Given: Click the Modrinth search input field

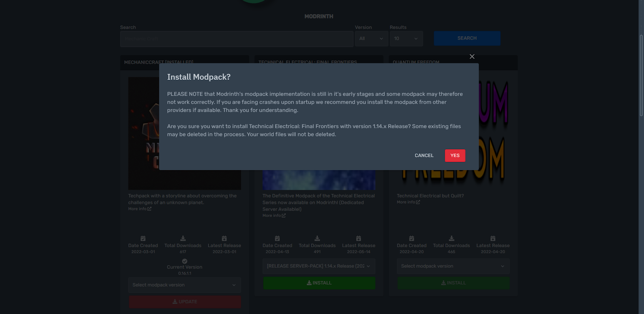Looking at the screenshot, I should pos(237,39).
